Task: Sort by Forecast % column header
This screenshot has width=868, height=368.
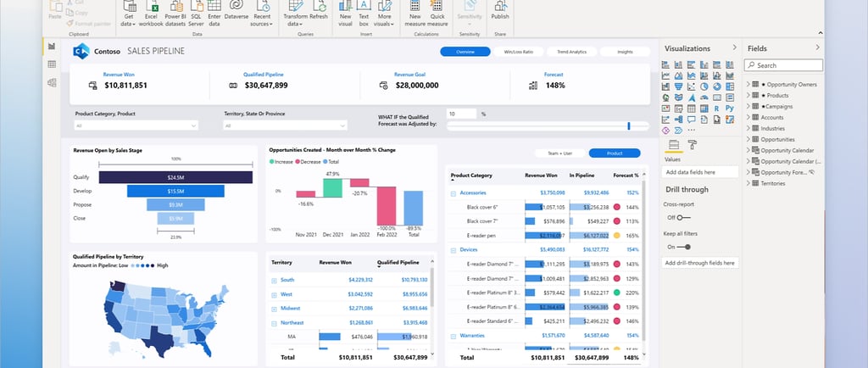Action: 626,176
